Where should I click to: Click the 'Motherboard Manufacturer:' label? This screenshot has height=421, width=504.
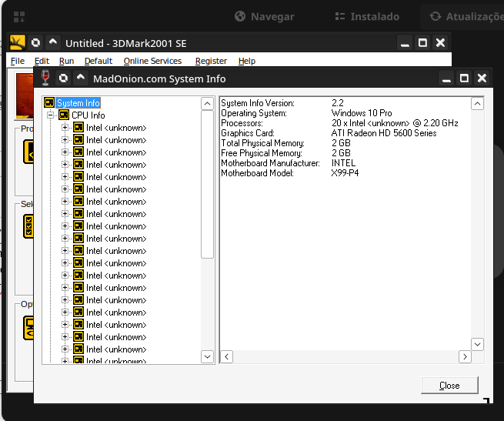coord(270,163)
